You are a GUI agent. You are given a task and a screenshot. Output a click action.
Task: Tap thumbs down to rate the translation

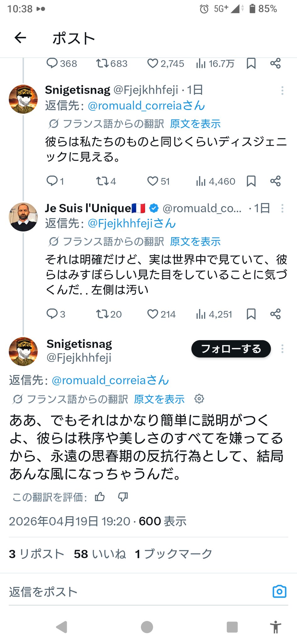point(123,497)
